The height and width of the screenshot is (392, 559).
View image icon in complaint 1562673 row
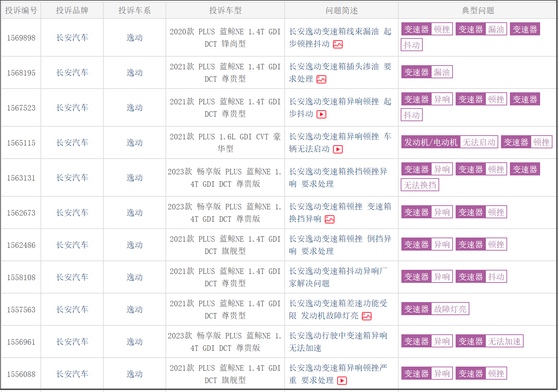coord(330,219)
